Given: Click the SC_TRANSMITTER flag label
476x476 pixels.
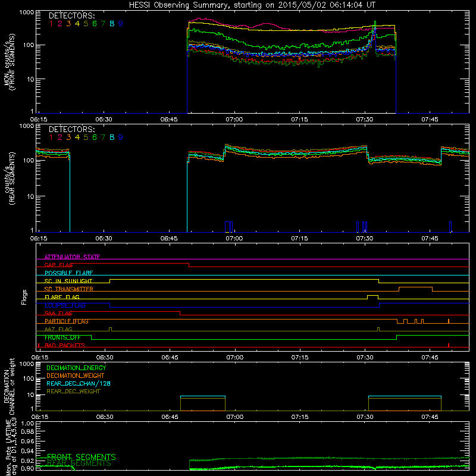Looking at the screenshot, I should pyautogui.click(x=69, y=289).
